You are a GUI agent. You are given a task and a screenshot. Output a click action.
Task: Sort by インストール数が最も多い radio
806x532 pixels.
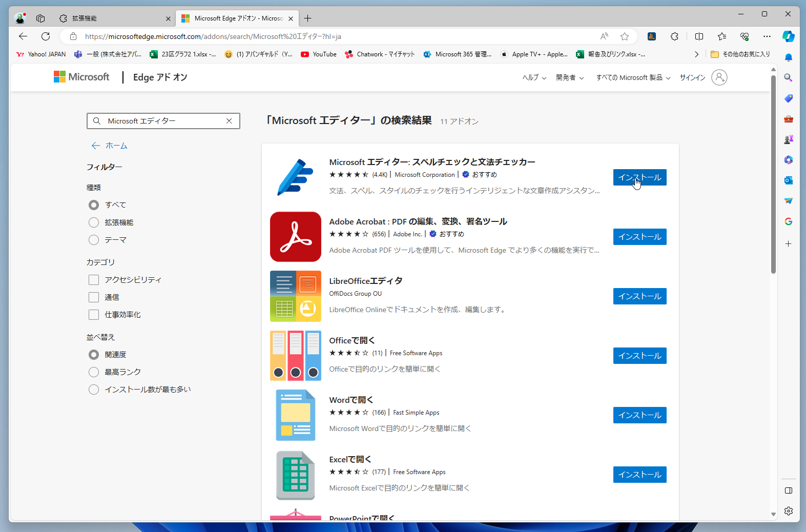pos(94,390)
